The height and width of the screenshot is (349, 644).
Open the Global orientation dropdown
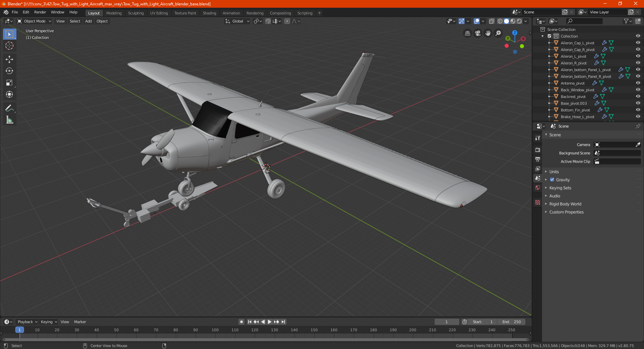(x=237, y=21)
